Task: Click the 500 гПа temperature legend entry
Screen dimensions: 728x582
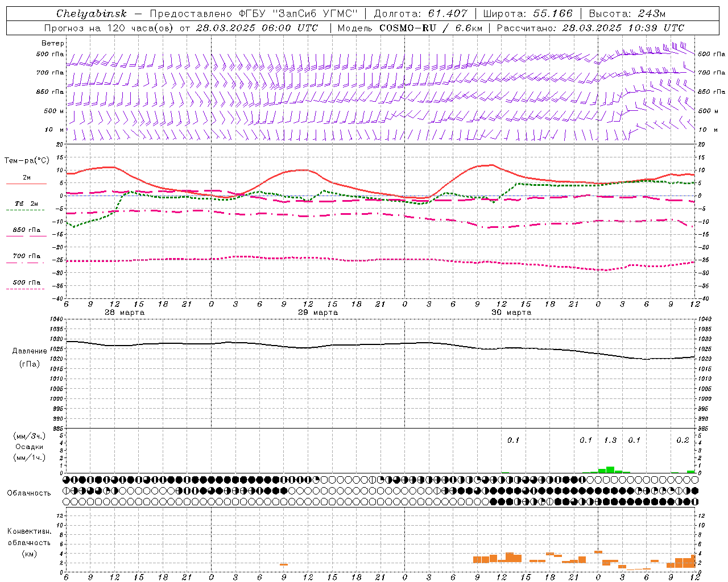Action: point(27,282)
